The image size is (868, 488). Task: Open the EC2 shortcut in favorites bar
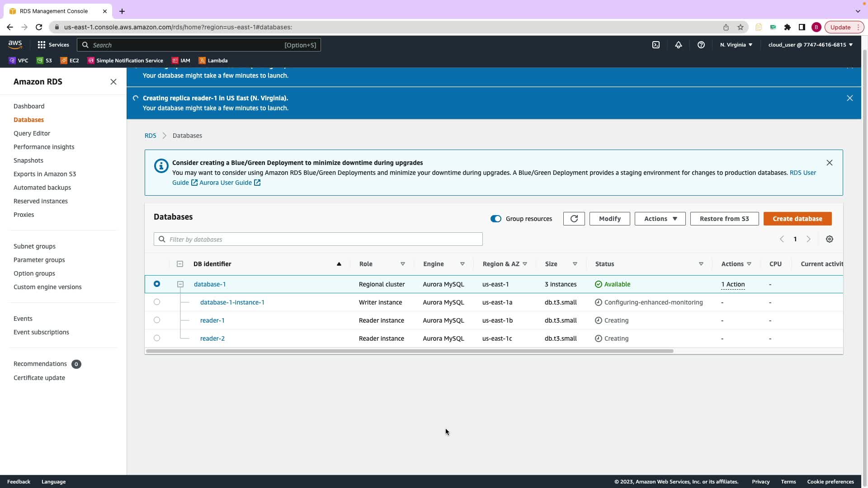70,61
